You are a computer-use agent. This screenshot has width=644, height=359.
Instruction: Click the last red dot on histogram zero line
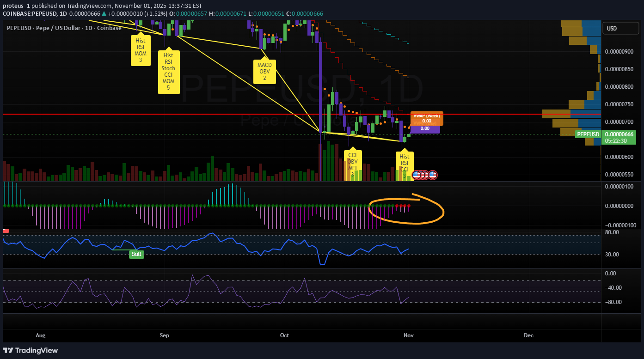[409, 206]
